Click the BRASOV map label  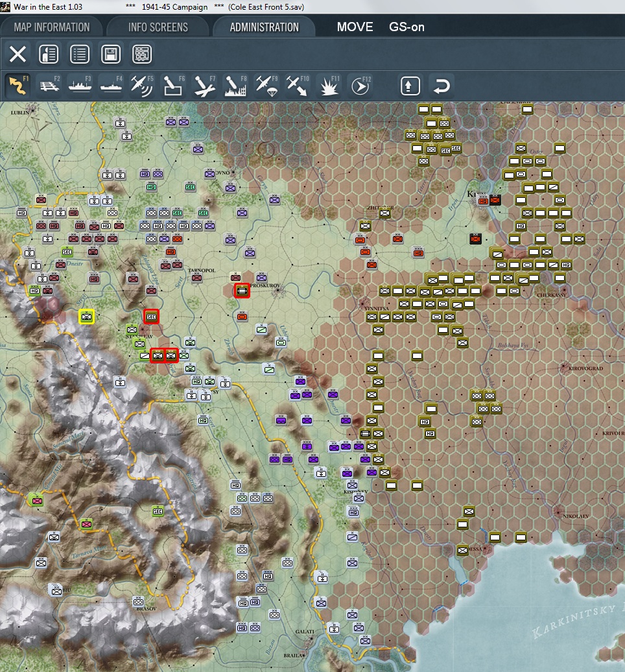[147, 608]
